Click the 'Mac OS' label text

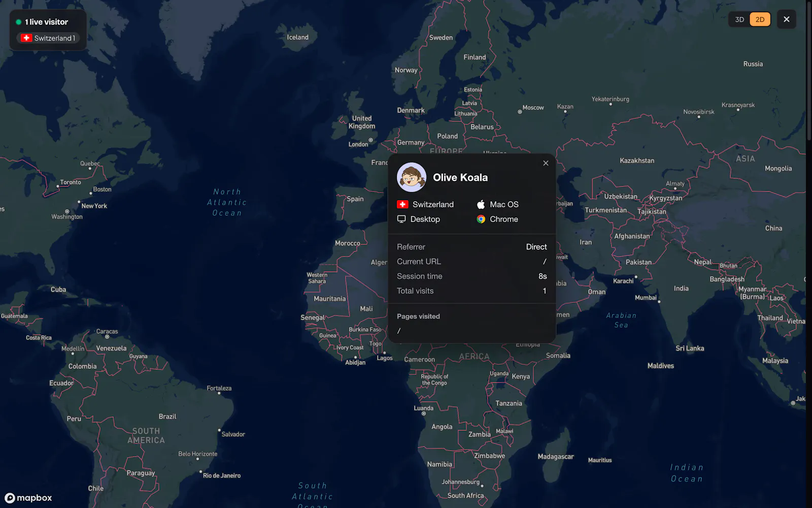(x=504, y=204)
